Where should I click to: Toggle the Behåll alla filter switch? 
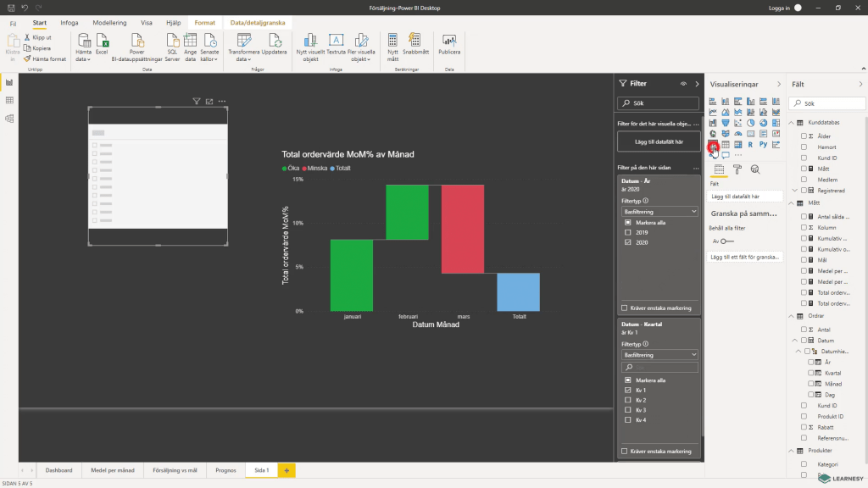click(726, 241)
